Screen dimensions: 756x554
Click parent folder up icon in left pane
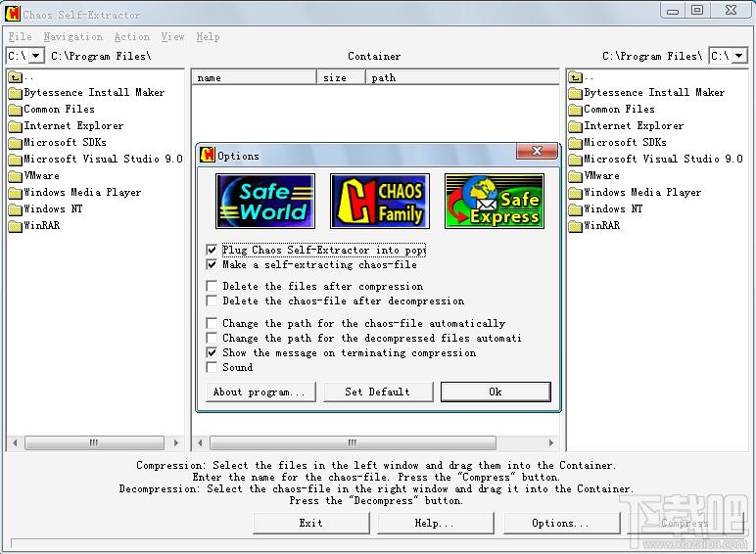pyautogui.click(x=16, y=76)
